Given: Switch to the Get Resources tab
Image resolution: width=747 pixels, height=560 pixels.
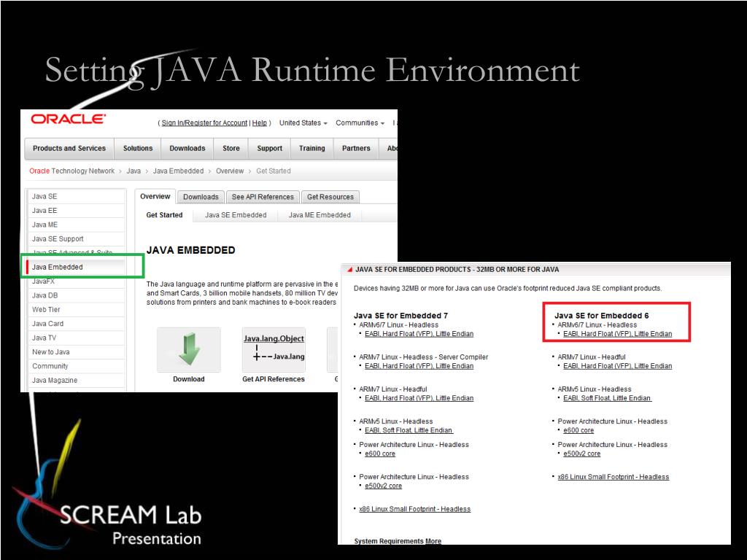Looking at the screenshot, I should click(330, 197).
